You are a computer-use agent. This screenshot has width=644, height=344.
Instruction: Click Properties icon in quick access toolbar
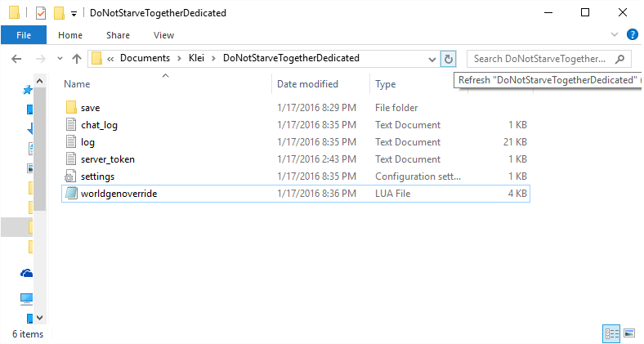click(41, 13)
